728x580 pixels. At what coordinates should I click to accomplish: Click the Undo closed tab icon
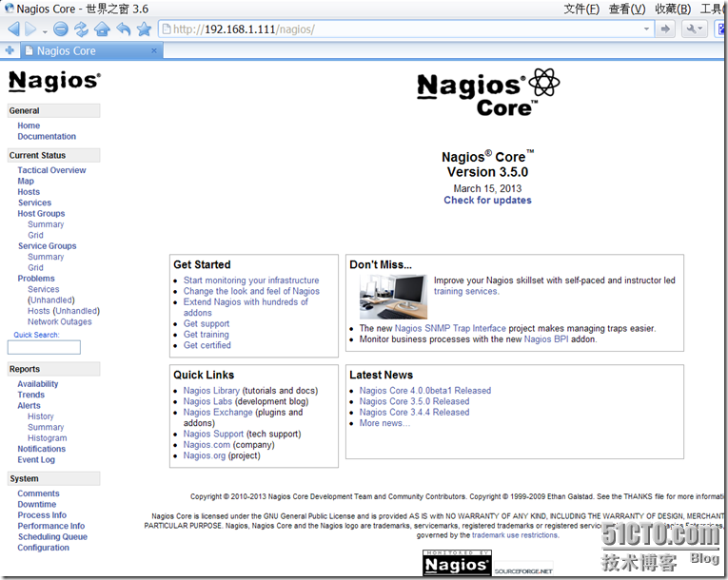[x=123, y=29]
